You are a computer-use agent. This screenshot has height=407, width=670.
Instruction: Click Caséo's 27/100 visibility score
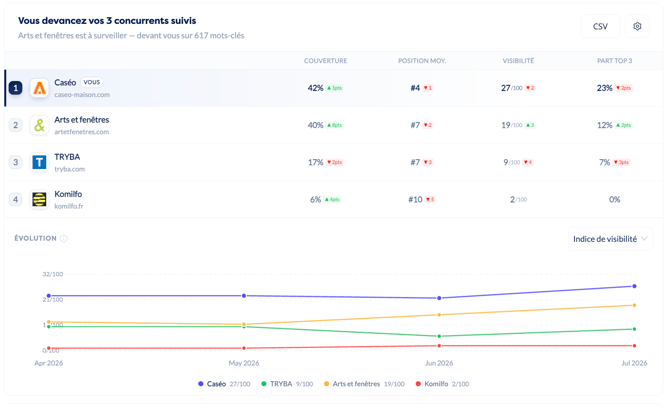coord(511,88)
